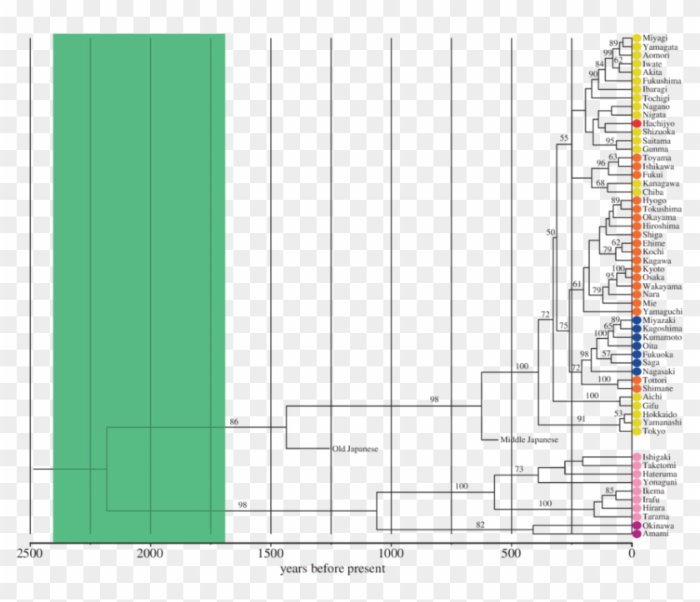Click the Tottori label

coord(654,380)
